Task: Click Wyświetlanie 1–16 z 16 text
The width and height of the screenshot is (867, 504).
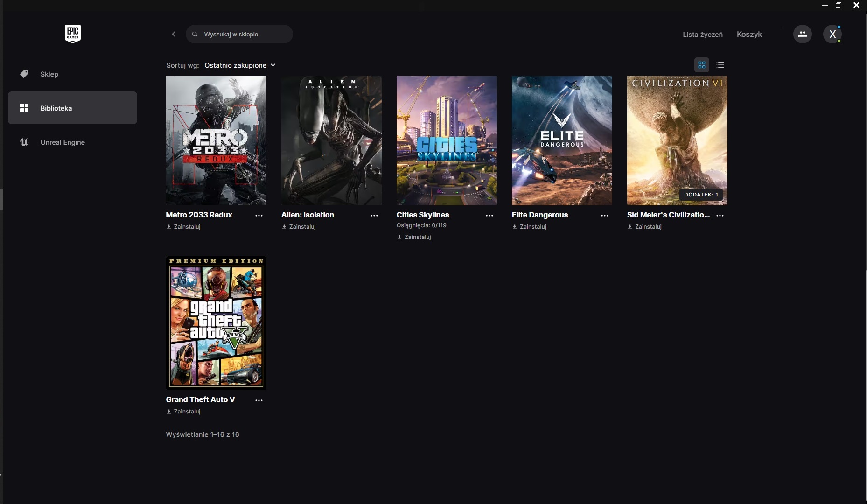Action: [203, 434]
